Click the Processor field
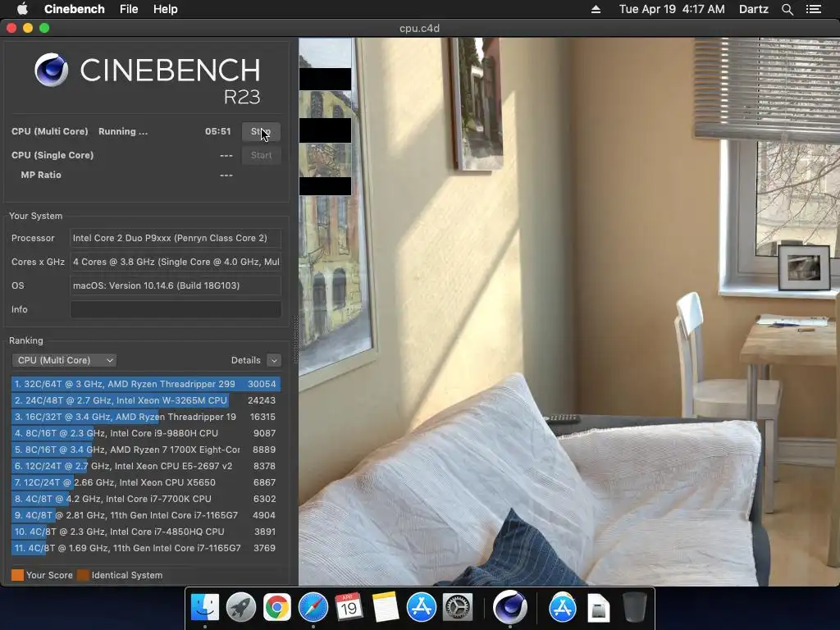 [176, 238]
